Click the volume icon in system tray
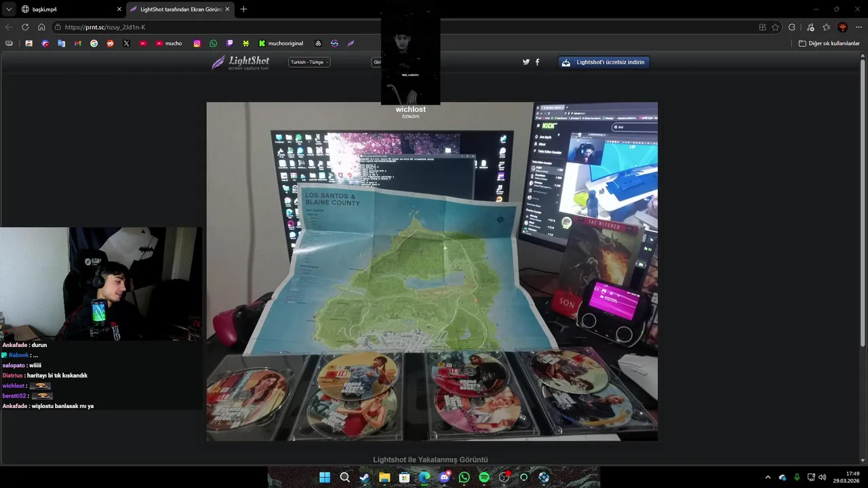This screenshot has height=488, width=868. [823, 477]
